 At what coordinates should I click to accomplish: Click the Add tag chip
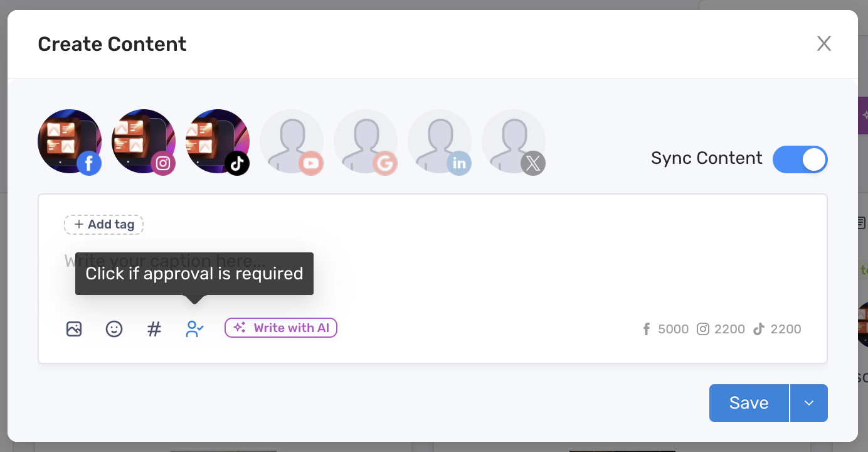[103, 225]
